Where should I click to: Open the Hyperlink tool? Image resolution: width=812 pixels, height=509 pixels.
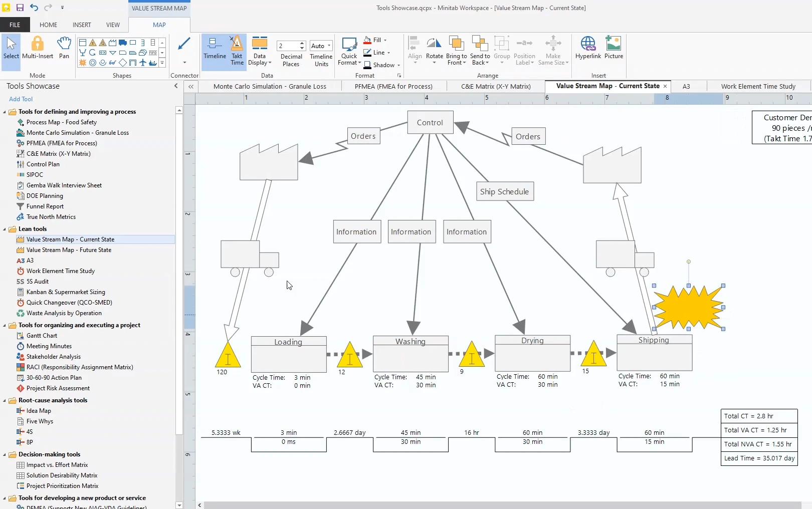[588, 48]
